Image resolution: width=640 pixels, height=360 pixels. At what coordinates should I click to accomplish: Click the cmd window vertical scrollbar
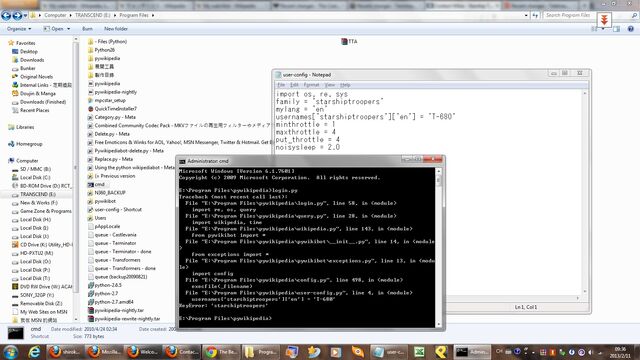439,248
